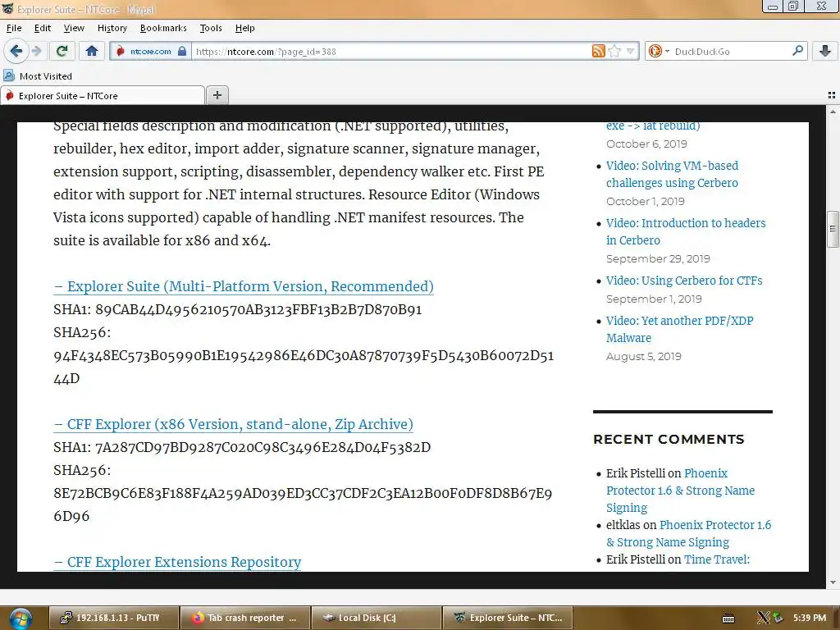Open the home page

tap(92, 51)
